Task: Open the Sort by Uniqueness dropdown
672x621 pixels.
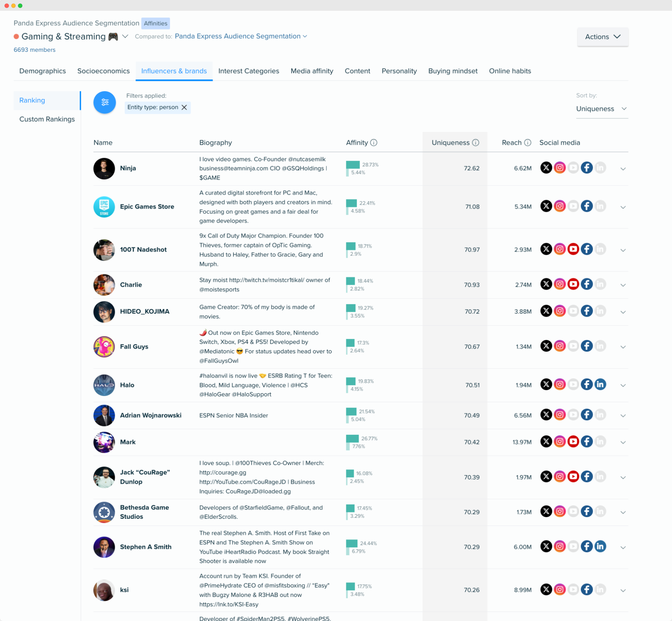Action: (602, 108)
